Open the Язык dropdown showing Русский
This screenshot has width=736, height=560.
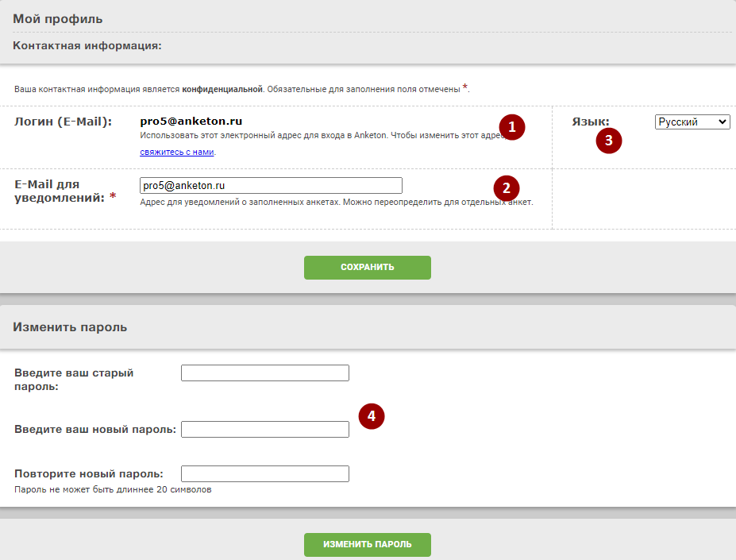tap(692, 122)
